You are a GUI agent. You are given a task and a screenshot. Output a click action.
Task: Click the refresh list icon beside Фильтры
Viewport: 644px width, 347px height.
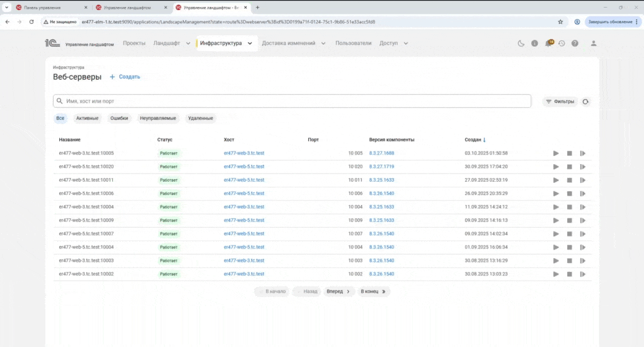[x=586, y=102]
